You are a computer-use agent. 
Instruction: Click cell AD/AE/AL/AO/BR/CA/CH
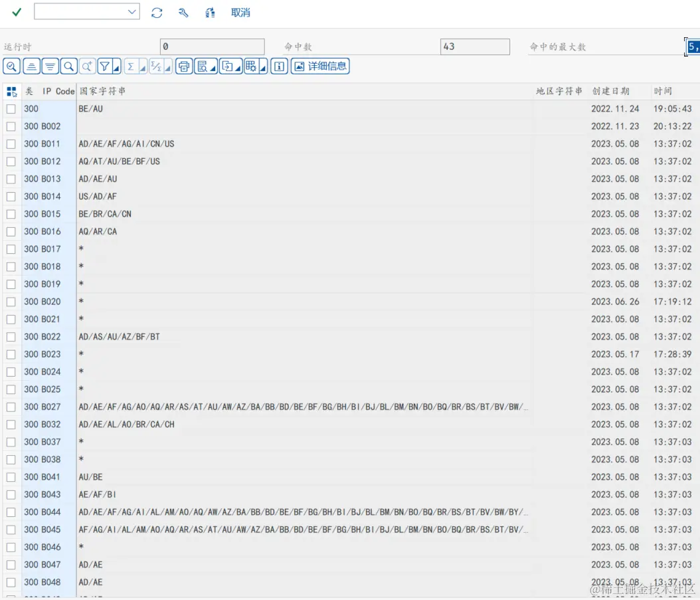tap(126, 425)
